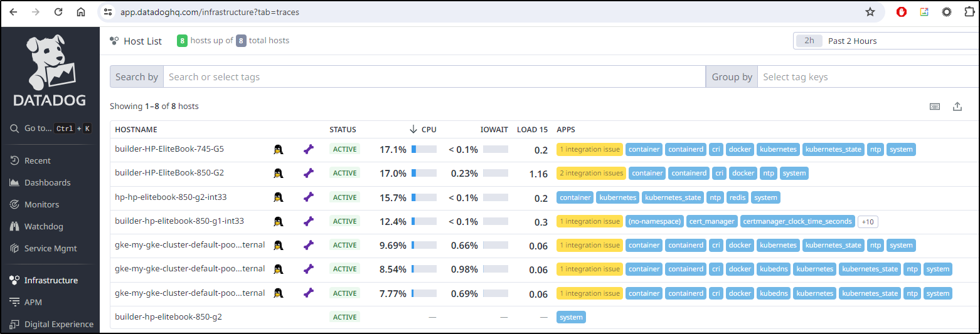Click Linux penguin icon for hp-hp-elitebook-850-g2-int33
This screenshot has width=980, height=334.
tap(279, 197)
